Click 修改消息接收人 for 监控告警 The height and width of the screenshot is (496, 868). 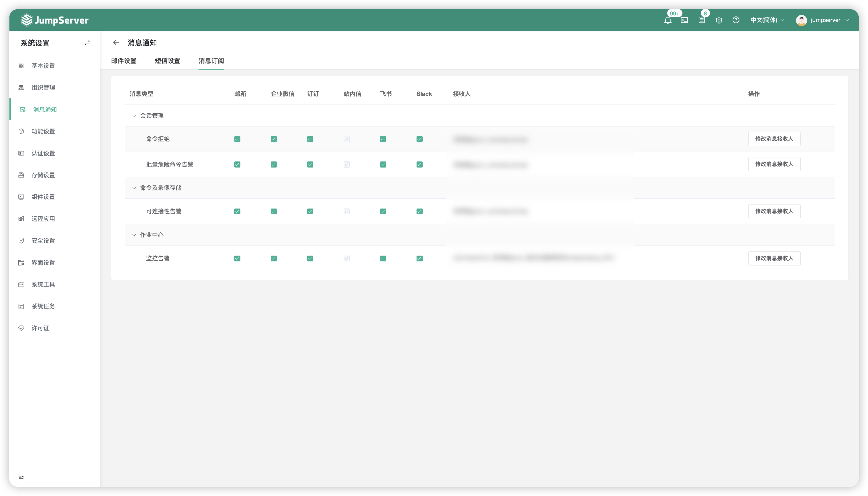point(774,258)
